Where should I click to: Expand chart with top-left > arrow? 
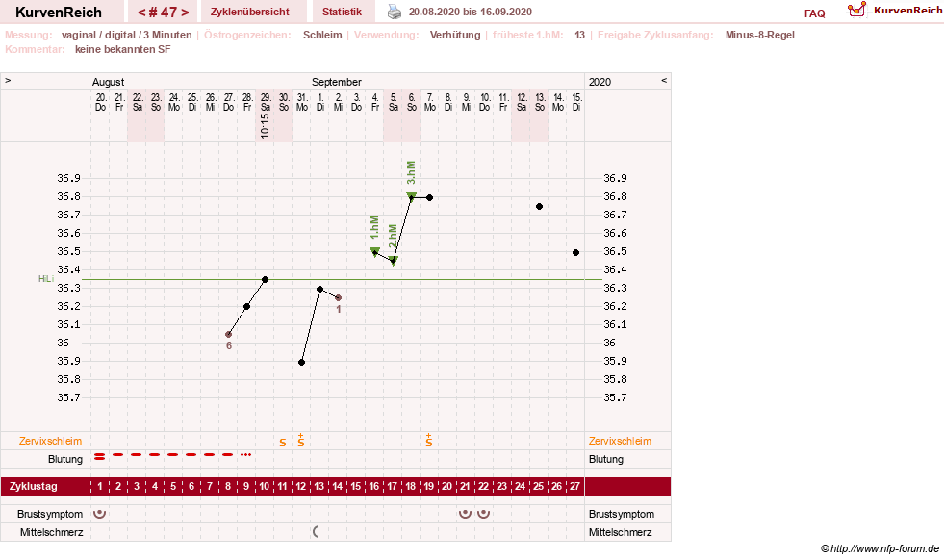[x=8, y=81]
